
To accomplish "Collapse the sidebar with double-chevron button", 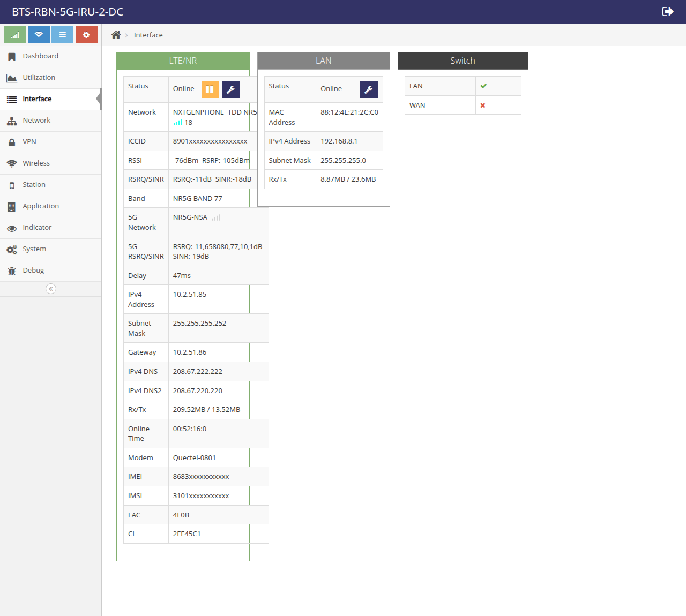I will click(51, 289).
